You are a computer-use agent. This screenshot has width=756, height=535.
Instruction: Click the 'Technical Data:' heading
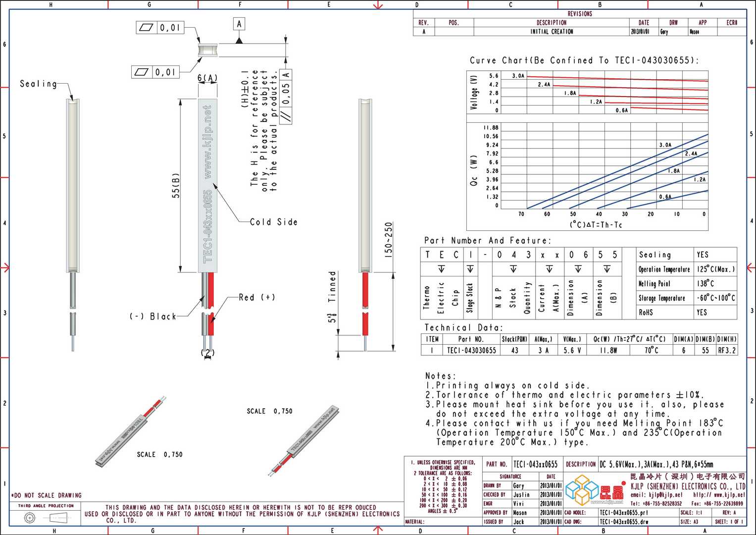[x=463, y=328]
